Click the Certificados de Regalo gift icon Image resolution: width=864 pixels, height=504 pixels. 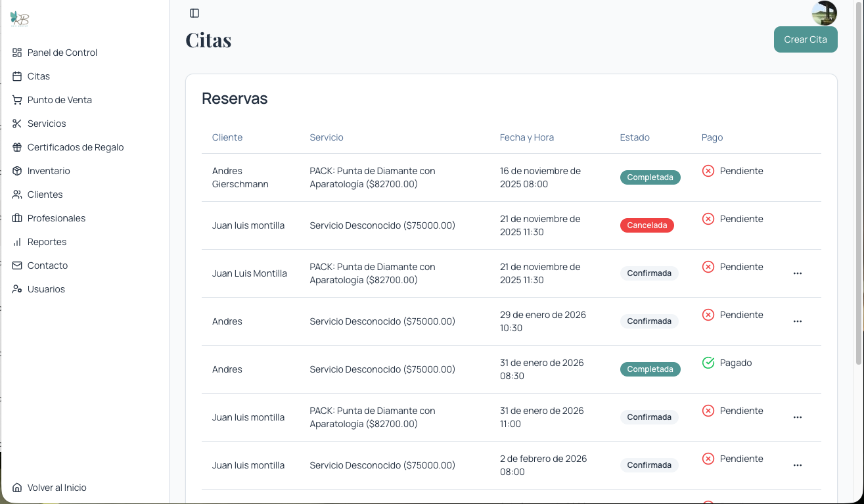tap(17, 147)
